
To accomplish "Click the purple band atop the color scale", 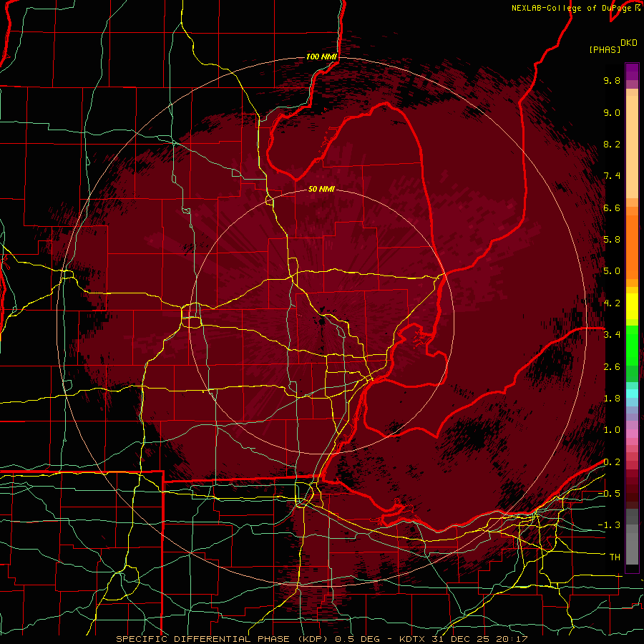I will [632, 72].
